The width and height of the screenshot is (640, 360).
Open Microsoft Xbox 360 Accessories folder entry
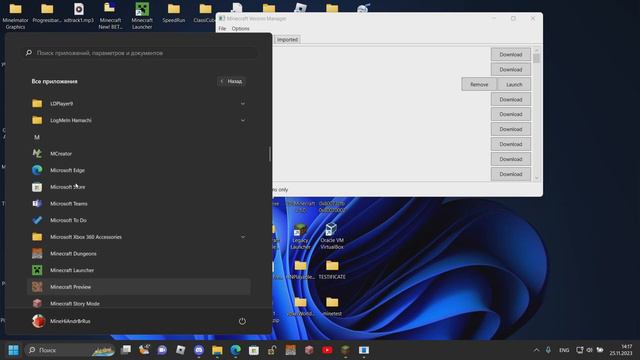pyautogui.click(x=139, y=237)
